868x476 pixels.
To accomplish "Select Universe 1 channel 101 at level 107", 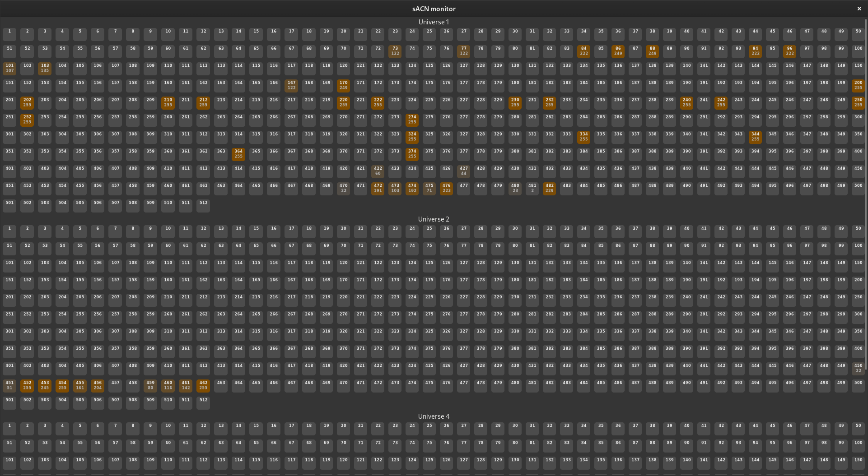I will [9, 68].
